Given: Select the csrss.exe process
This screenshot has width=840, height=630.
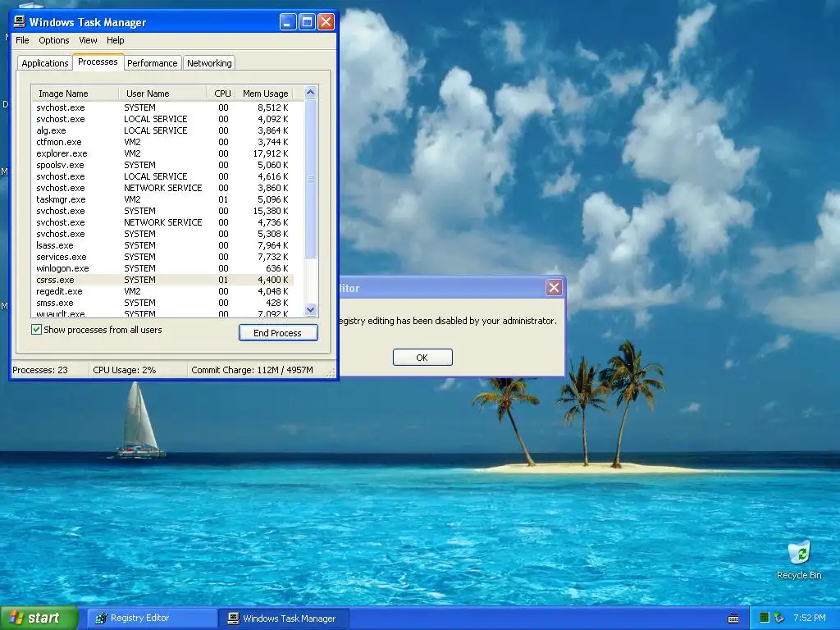Looking at the screenshot, I should pyautogui.click(x=162, y=280).
